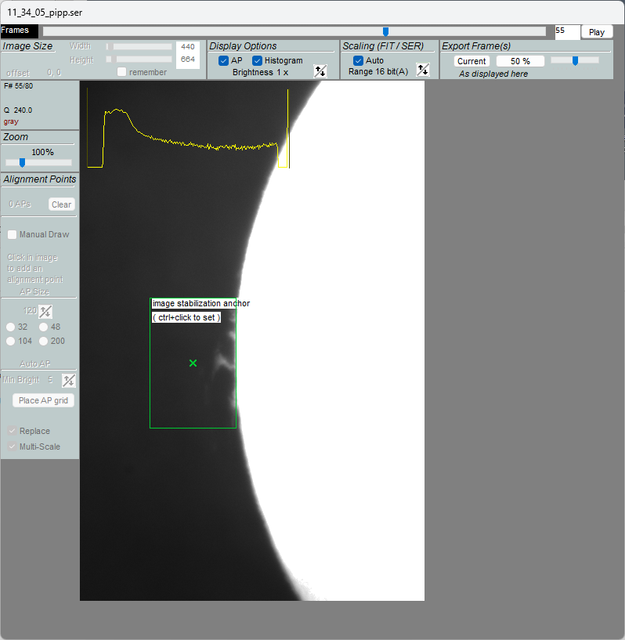
Task: Click the Brightness up/down stepper icon
Action: tap(320, 71)
